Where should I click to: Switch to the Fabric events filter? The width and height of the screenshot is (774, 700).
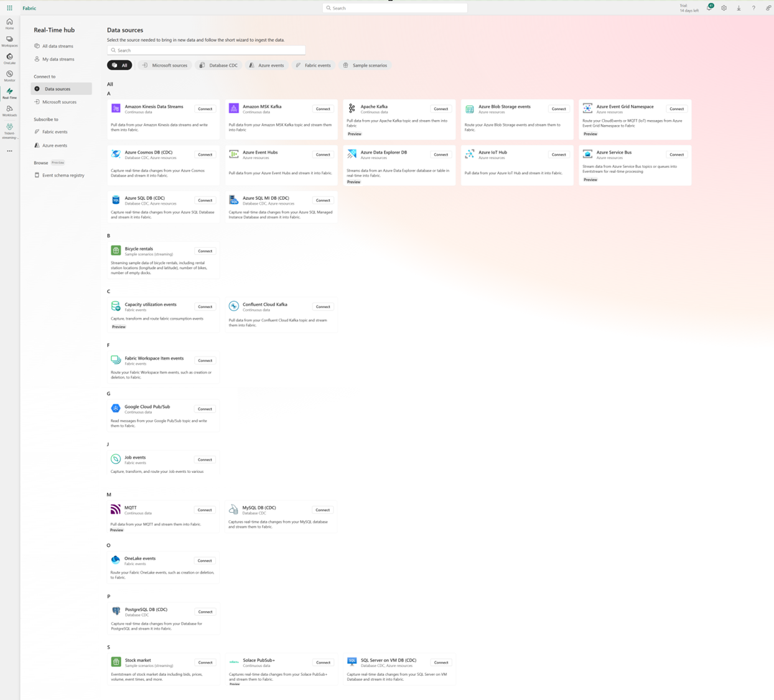click(314, 65)
